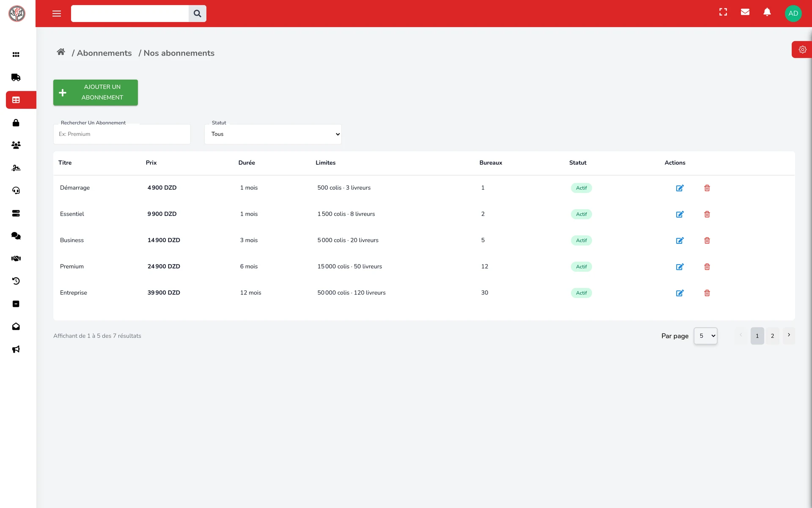Click the Affichant de 1 à 5 results text
Screen dimensions: 812x508
pyautogui.click(x=97, y=336)
